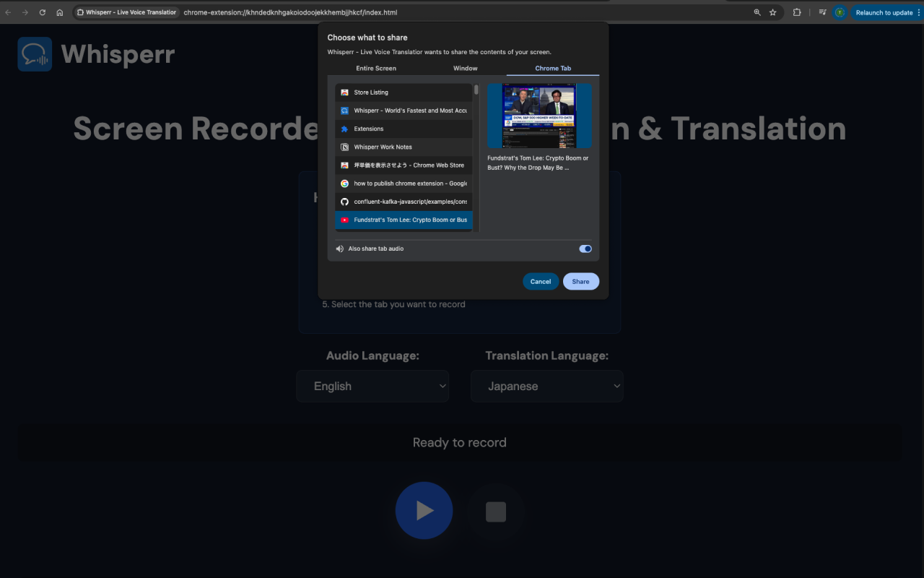
Task: Click the GitHub favicon in tab list
Action: point(345,202)
